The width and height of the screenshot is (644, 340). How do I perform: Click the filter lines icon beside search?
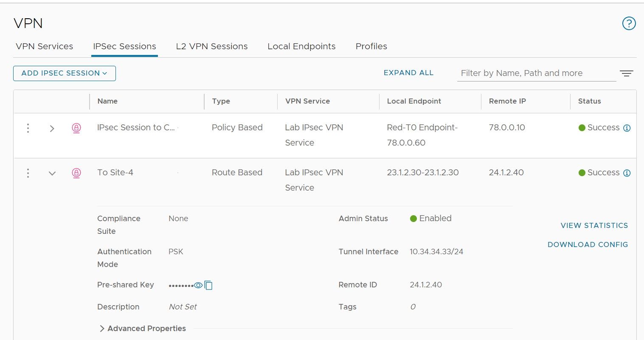tap(626, 73)
